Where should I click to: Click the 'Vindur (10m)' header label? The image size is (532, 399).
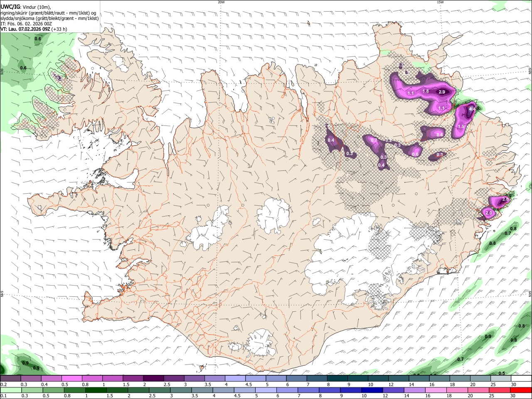coord(37,7)
